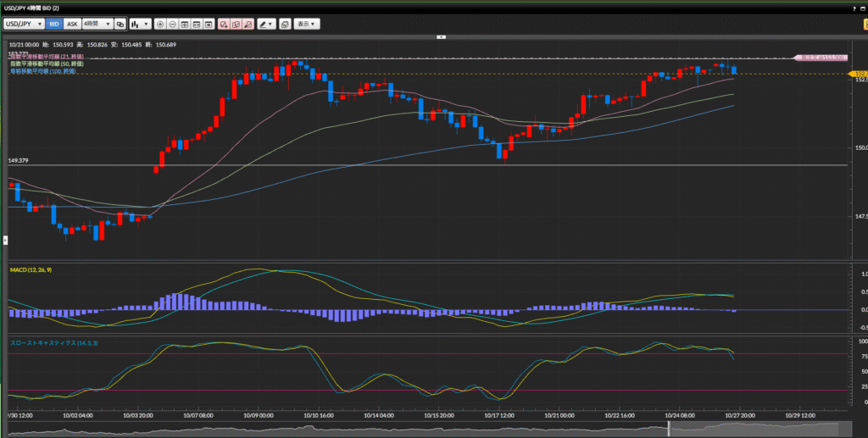Open the 4時間 timeframe dropdown
Image resolution: width=868 pixels, height=438 pixels.
[97, 25]
